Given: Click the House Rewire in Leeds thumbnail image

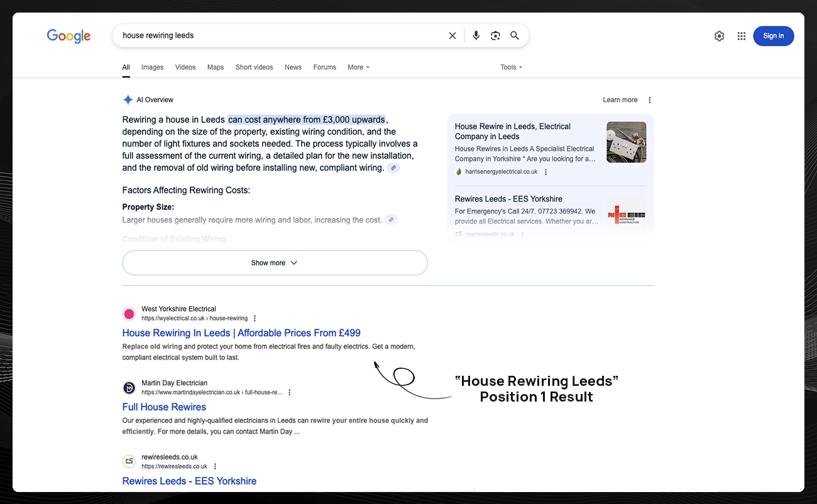Looking at the screenshot, I should pos(626,142).
